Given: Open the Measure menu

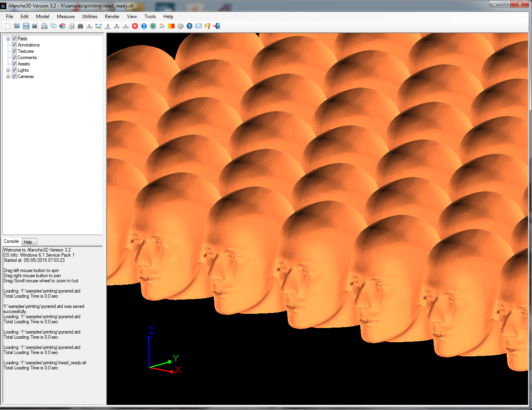Looking at the screenshot, I should pos(66,17).
